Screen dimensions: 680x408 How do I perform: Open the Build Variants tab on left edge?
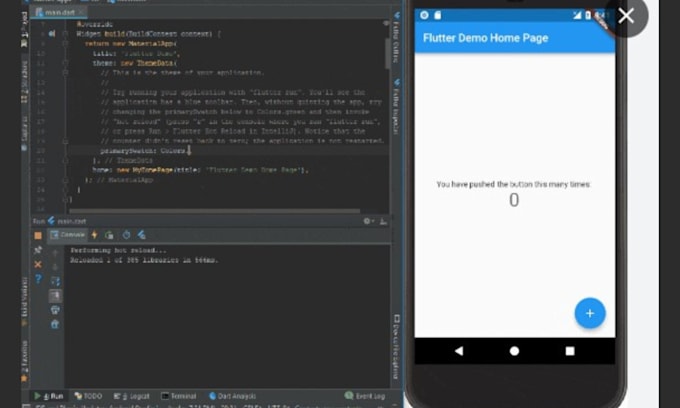[x=25, y=302]
